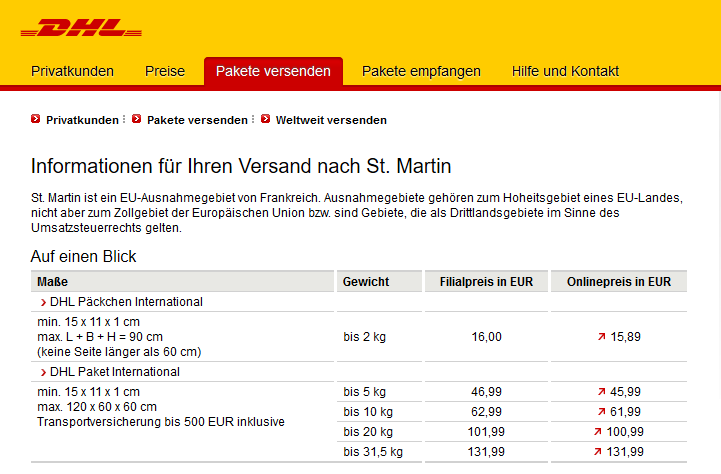Click the 'Auf einen Blick' heading
721x474 pixels.
[x=83, y=256]
